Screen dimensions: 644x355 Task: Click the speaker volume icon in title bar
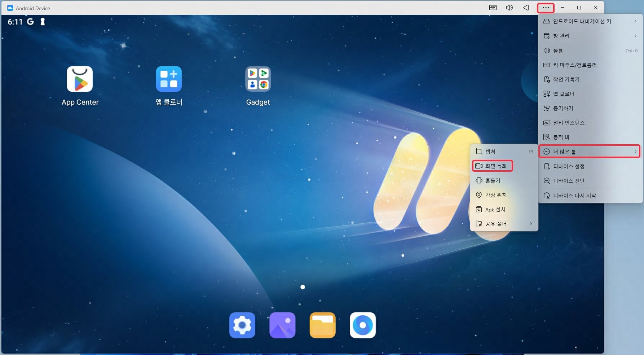coord(509,8)
